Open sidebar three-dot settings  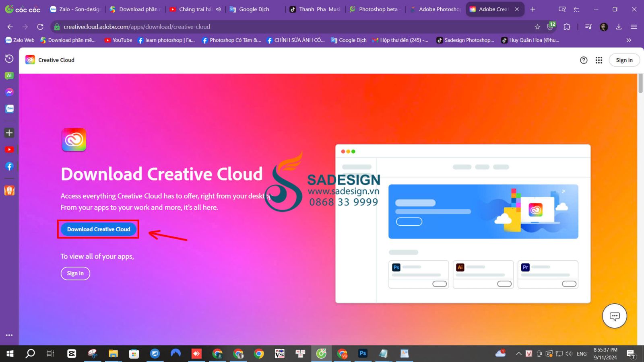point(9,335)
